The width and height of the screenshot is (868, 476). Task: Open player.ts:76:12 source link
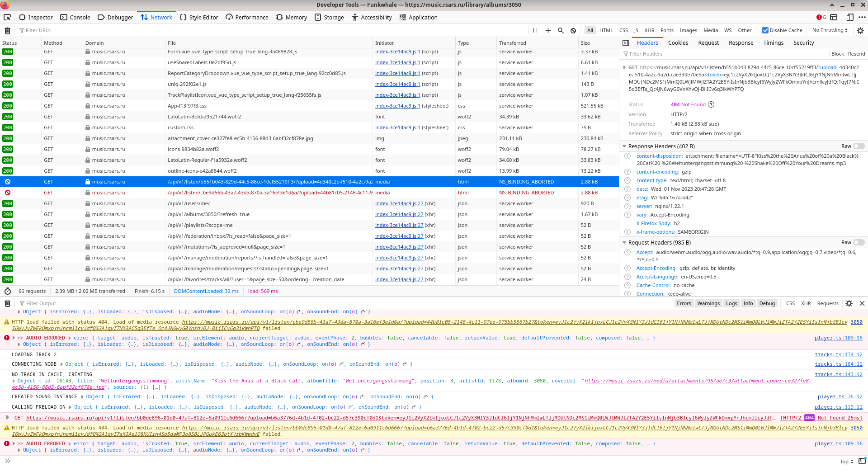840,397
